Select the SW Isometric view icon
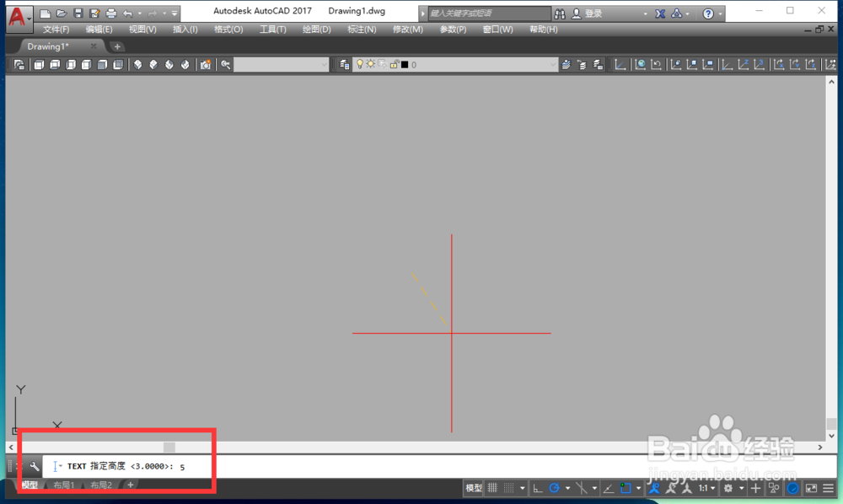Image resolution: width=843 pixels, height=504 pixels. pyautogui.click(x=137, y=65)
